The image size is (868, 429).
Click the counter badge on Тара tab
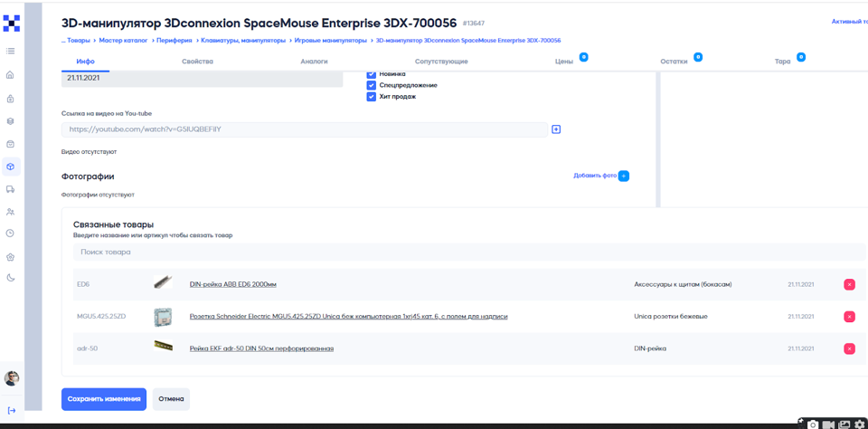pyautogui.click(x=800, y=57)
